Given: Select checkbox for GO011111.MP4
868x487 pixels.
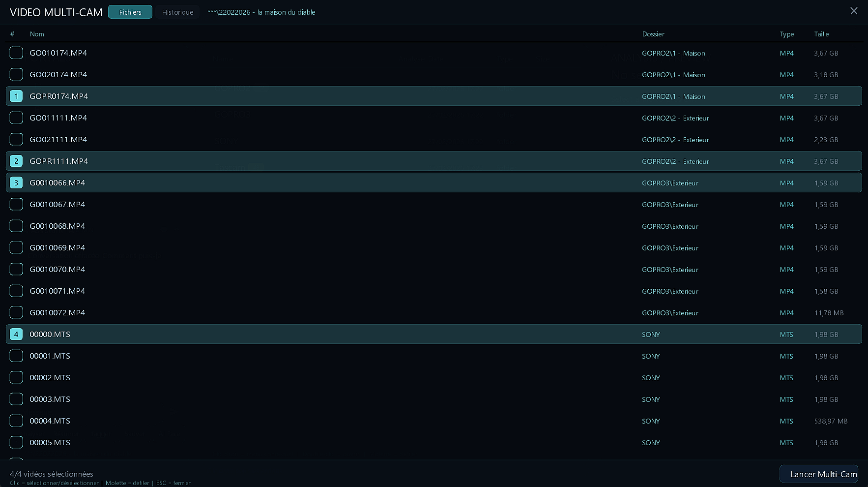Looking at the screenshot, I should click(16, 118).
